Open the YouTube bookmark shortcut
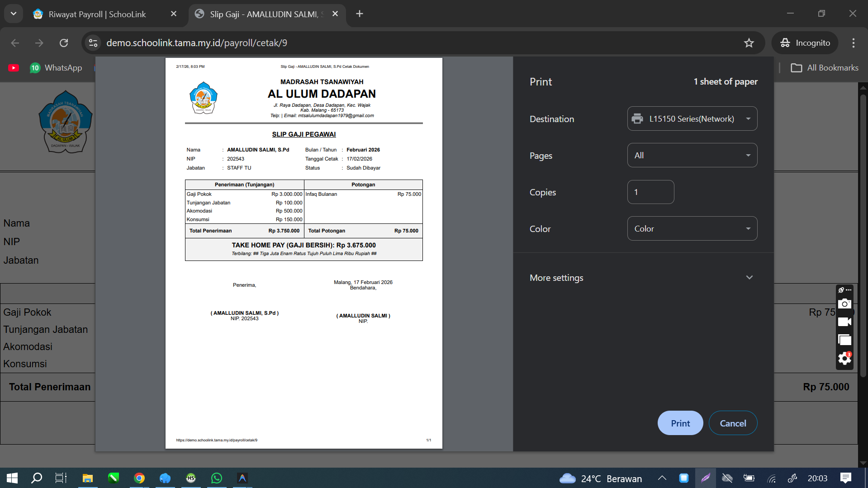Image resolution: width=868 pixels, height=488 pixels. pos(14,67)
